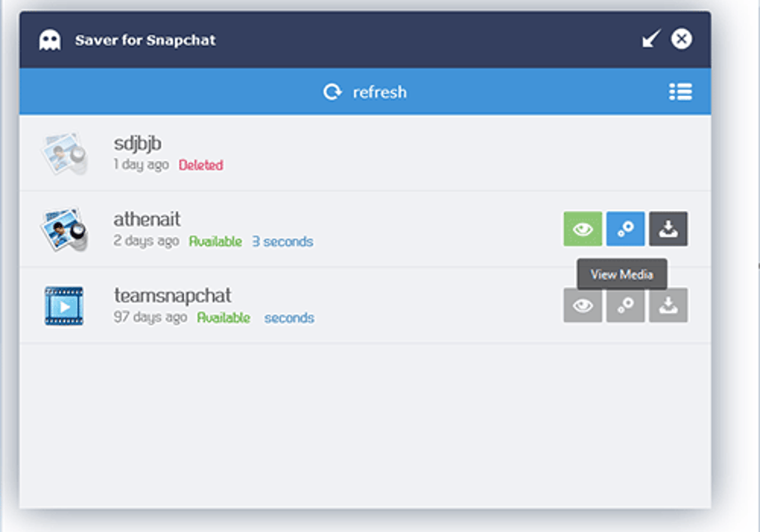This screenshot has width=760, height=532.
Task: Minimize window with the diagonal arrow icon
Action: 651,39
